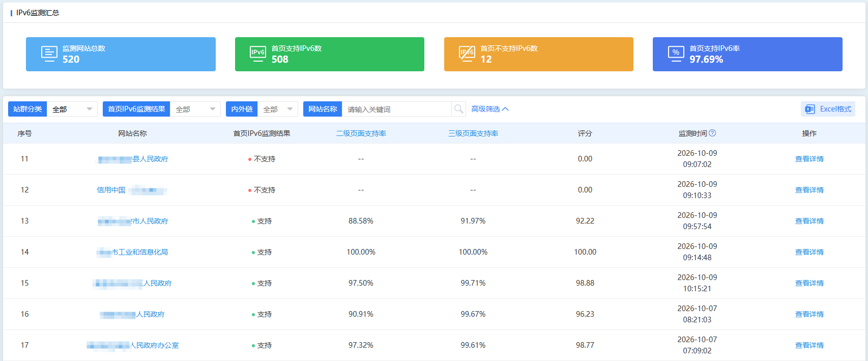Click the score value 100.00
Screen dimensions: 868x361
click(585, 252)
